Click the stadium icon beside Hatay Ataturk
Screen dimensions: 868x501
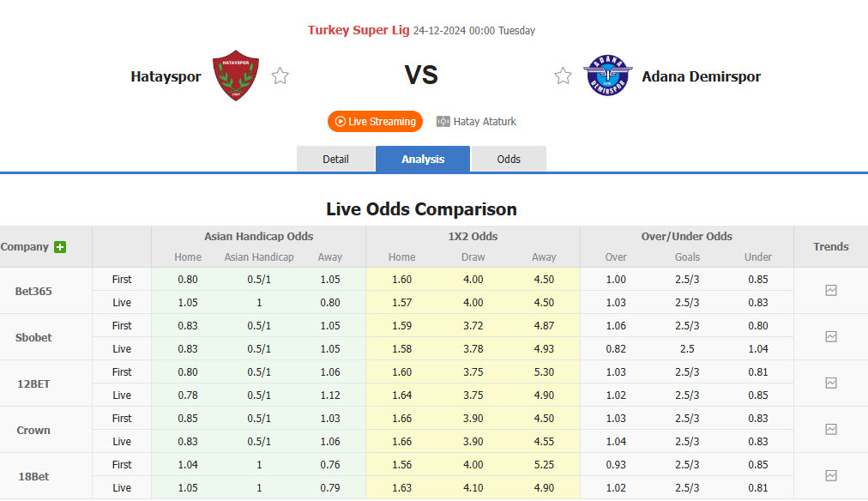(442, 121)
